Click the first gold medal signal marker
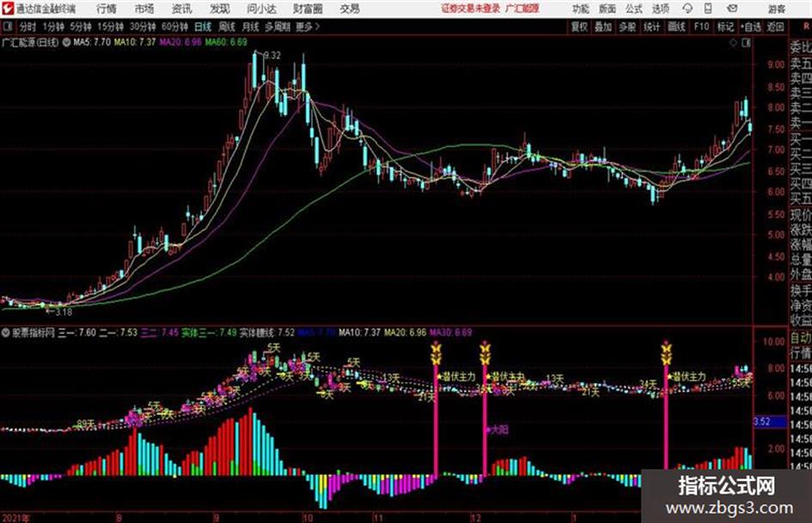Image resolution: width=812 pixels, height=523 pixels. pos(436,353)
